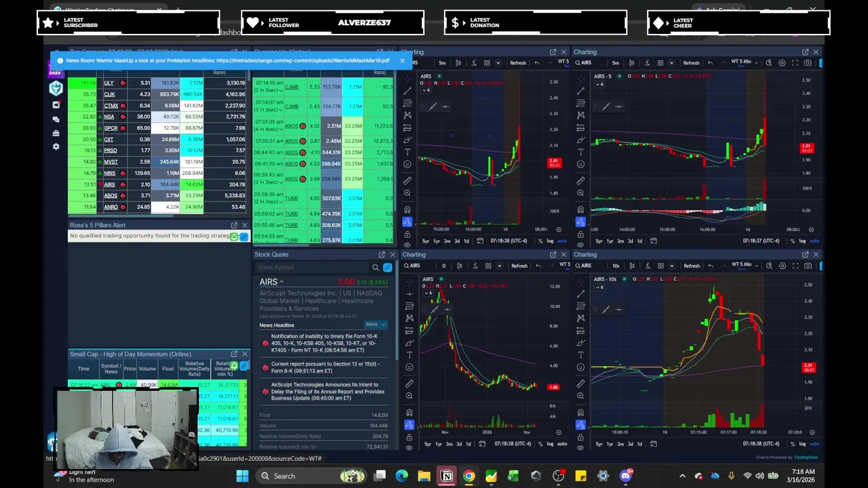Screen dimensions: 868x488
Task: Select trend line tool in top-left chart
Action: click(408, 91)
